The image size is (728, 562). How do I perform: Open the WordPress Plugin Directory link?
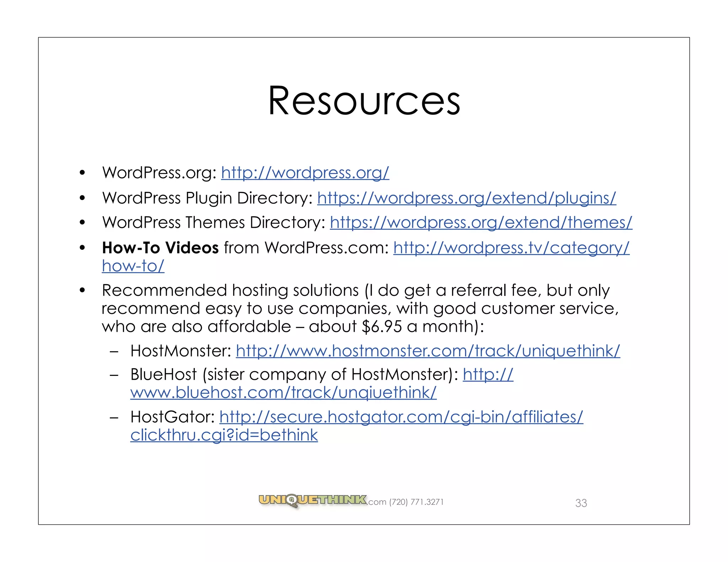(466, 198)
